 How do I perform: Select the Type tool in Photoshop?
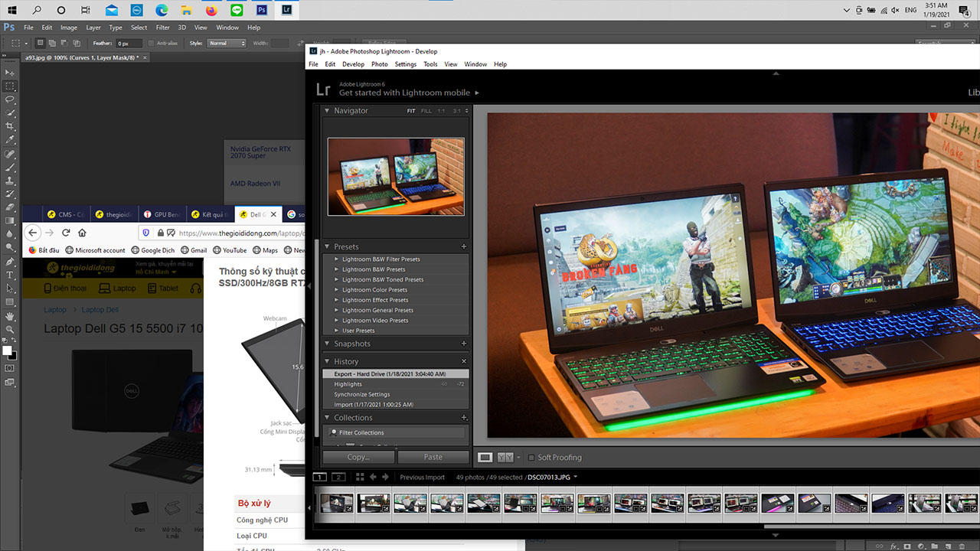click(x=10, y=275)
